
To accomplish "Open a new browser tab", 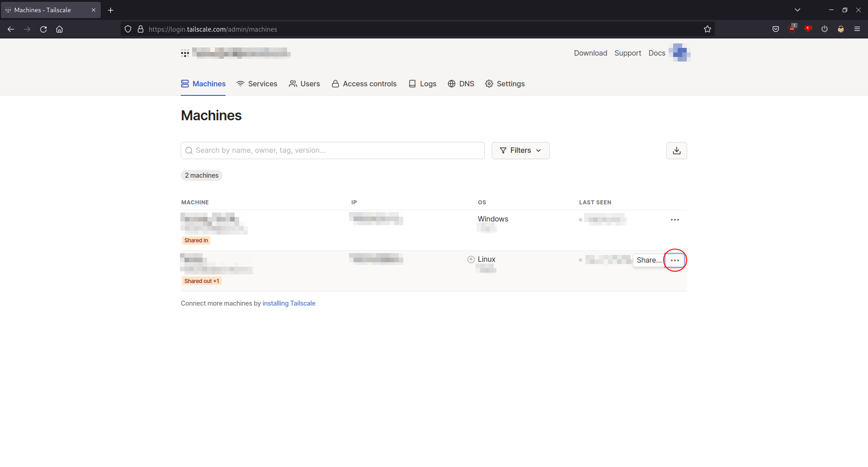I will pyautogui.click(x=111, y=10).
